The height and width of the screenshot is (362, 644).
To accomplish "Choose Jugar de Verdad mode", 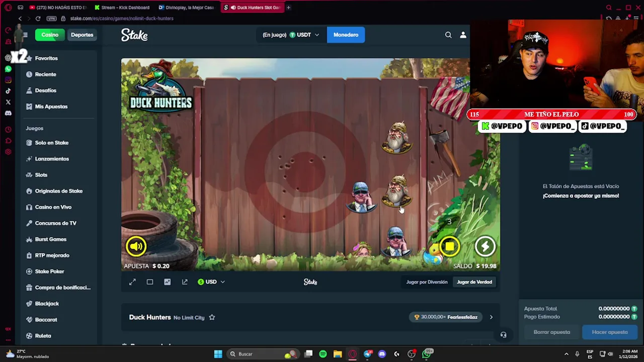I will (474, 282).
